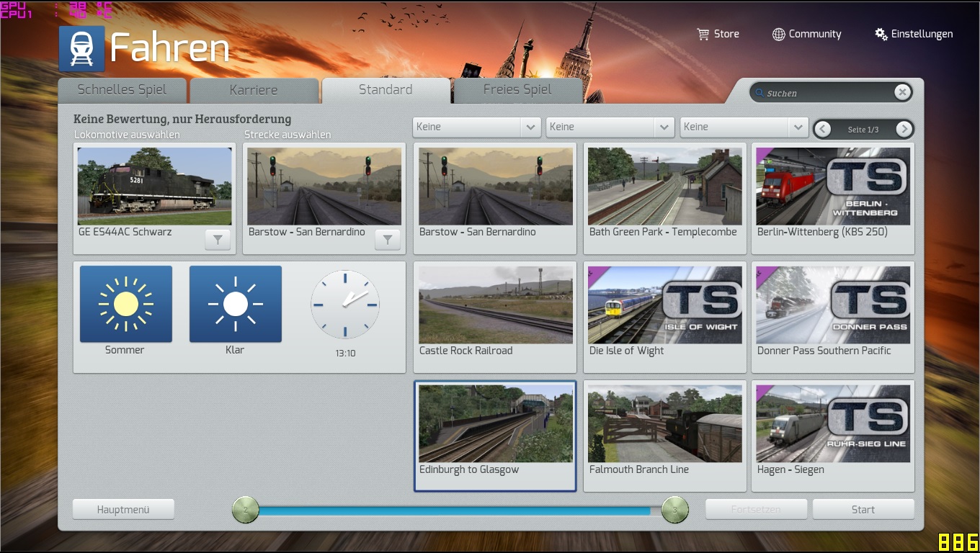The height and width of the screenshot is (553, 980).
Task: Click slider handle numbered 2
Action: [x=246, y=510]
